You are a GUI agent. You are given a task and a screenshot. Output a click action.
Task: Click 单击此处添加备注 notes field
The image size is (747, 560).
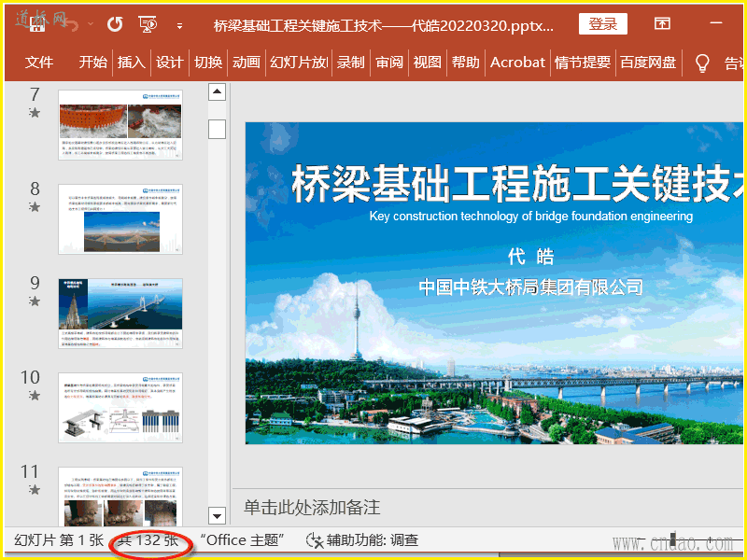[312, 508]
